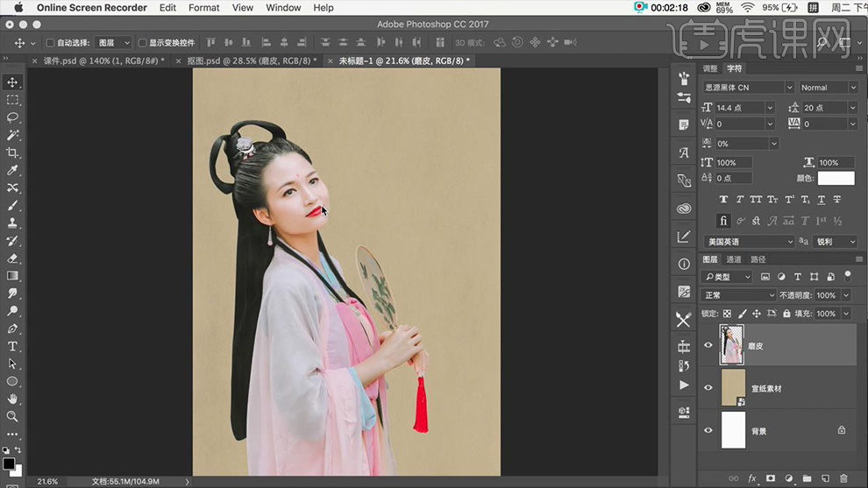The width and height of the screenshot is (868, 488).
Task: Select the Lasso tool
Action: [12, 117]
